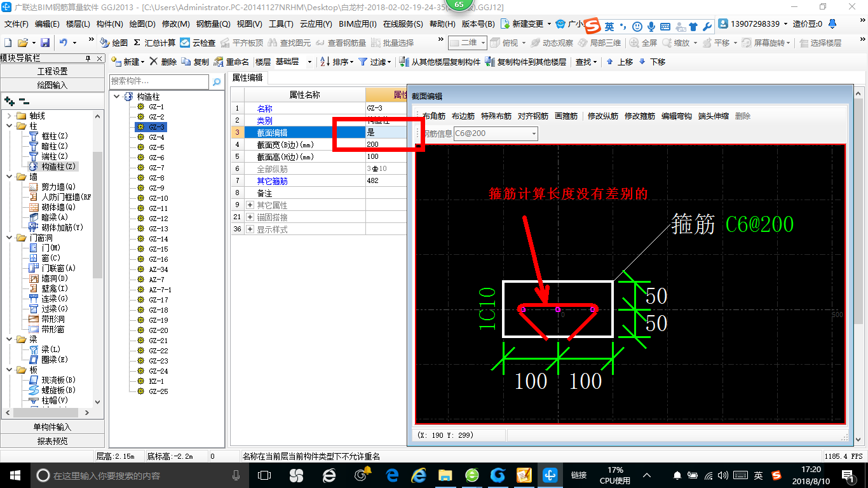
Task: Switch to the 属性编辑 tab
Action: click(248, 78)
